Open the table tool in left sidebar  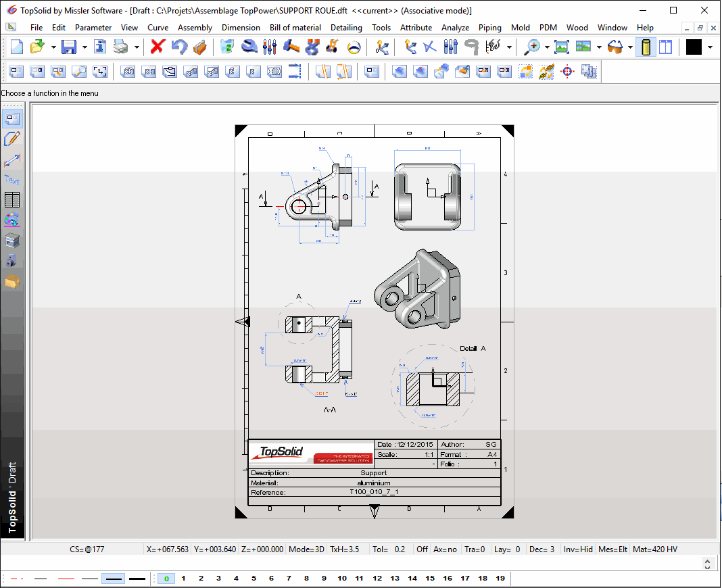12,200
